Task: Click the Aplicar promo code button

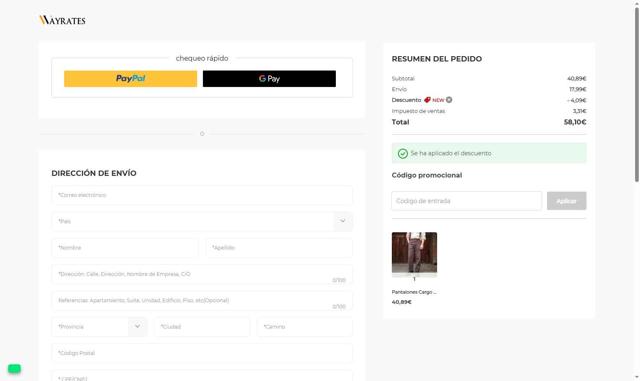Action: pos(567,201)
